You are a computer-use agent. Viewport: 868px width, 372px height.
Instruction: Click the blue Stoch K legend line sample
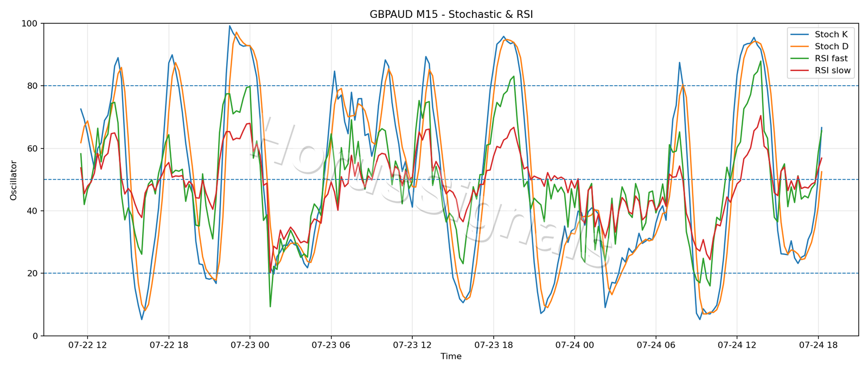[801, 35]
